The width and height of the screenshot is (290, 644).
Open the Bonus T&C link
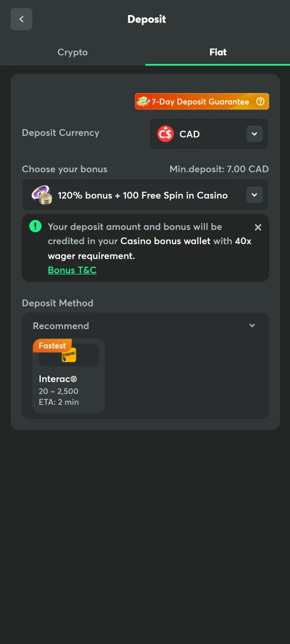(72, 270)
